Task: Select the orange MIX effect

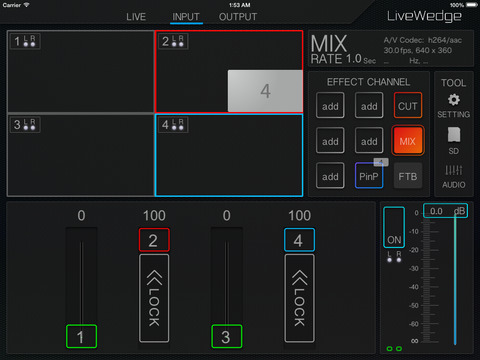Action: 407,141
